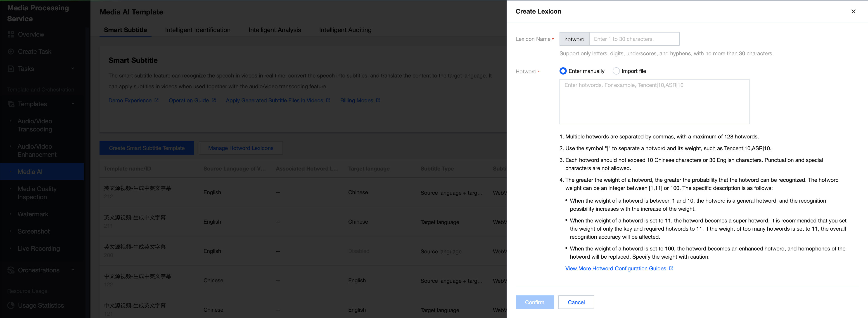Viewport: 868px width, 318px height.
Task: Collapse the Templates section chevron
Action: point(73,104)
